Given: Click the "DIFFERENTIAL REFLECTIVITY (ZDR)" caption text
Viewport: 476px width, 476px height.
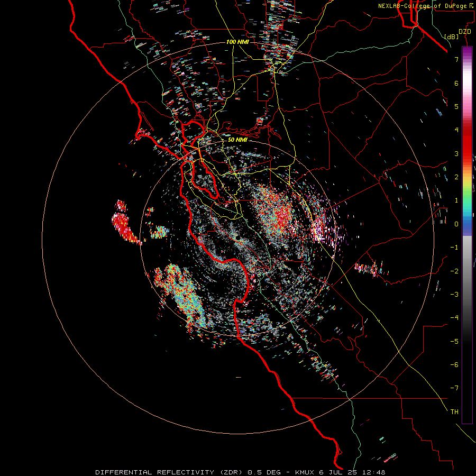Looking at the screenshot, I should tap(169, 472).
